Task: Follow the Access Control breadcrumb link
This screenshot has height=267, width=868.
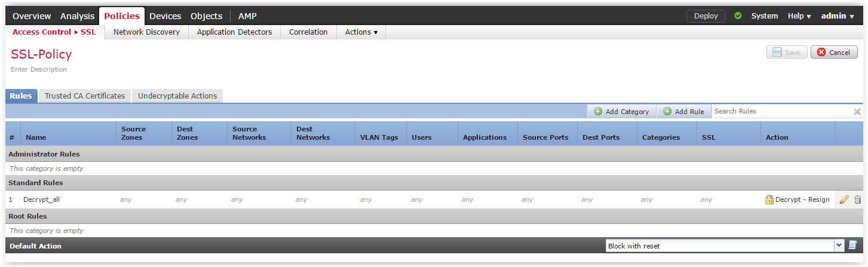Action: coord(42,32)
